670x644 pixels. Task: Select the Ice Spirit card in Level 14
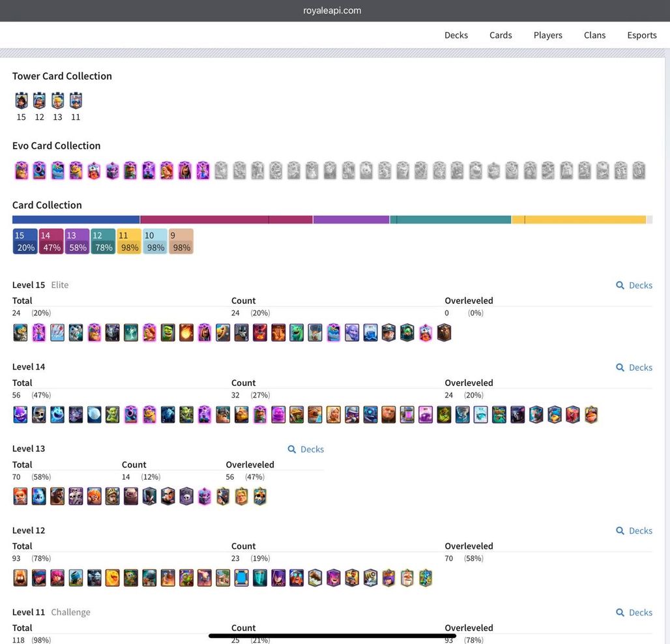[57, 415]
